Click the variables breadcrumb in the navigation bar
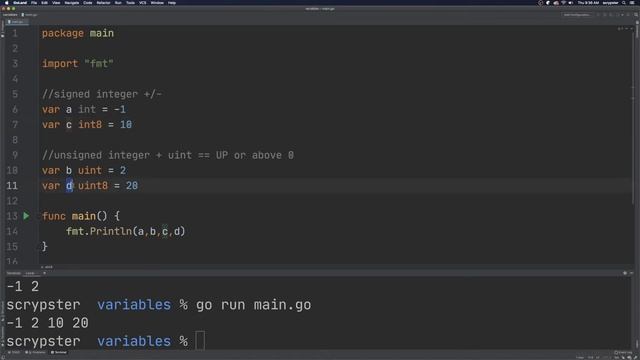The width and height of the screenshot is (640, 360). pos(10,15)
